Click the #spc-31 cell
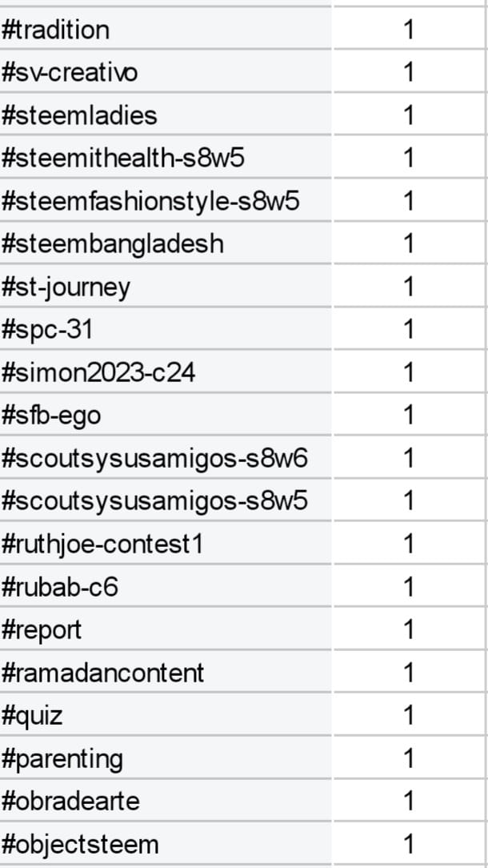488x868 pixels. coord(166,329)
